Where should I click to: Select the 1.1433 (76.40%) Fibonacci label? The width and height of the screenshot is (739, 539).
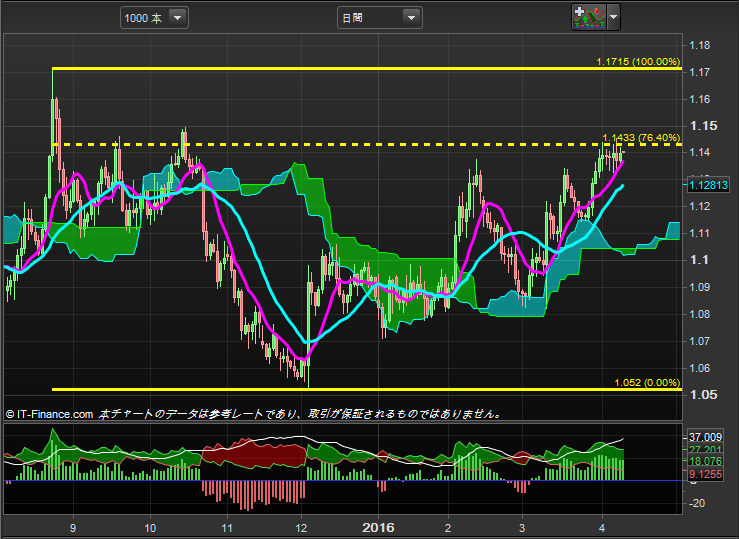click(641, 138)
